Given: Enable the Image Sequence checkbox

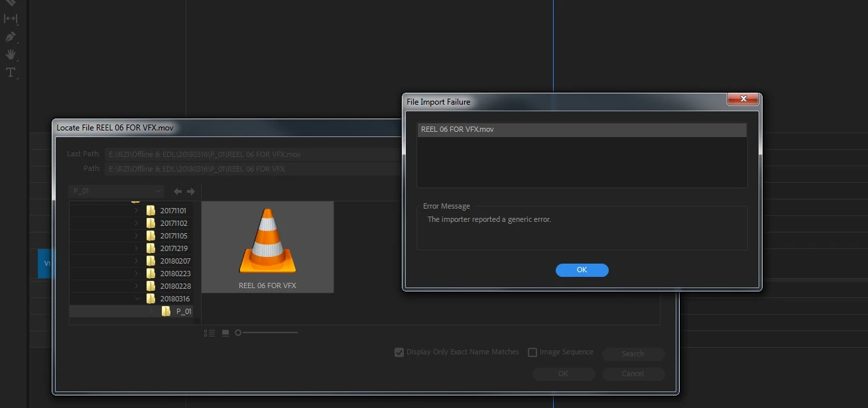Looking at the screenshot, I should (x=532, y=352).
